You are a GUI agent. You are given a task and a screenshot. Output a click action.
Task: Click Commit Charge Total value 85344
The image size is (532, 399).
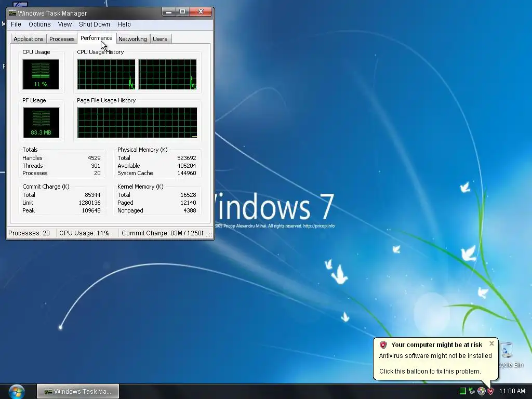tap(92, 195)
